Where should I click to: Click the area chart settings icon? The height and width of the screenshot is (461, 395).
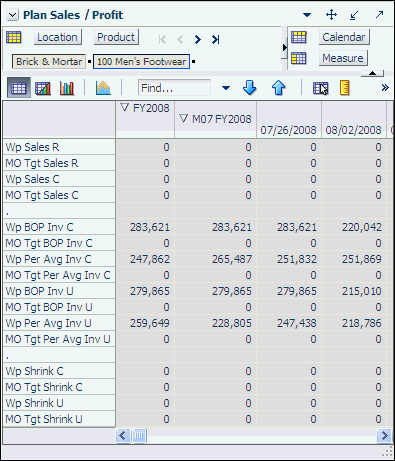103,88
